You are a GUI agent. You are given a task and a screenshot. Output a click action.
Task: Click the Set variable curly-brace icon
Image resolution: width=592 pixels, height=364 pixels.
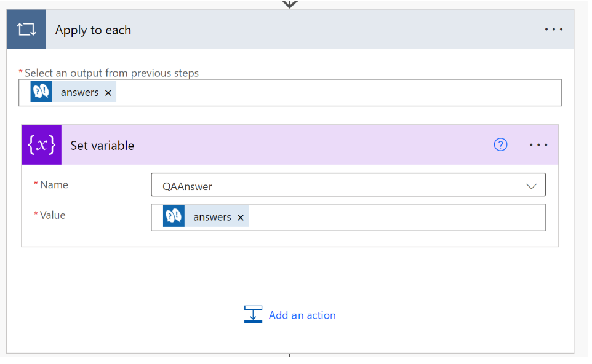(42, 145)
